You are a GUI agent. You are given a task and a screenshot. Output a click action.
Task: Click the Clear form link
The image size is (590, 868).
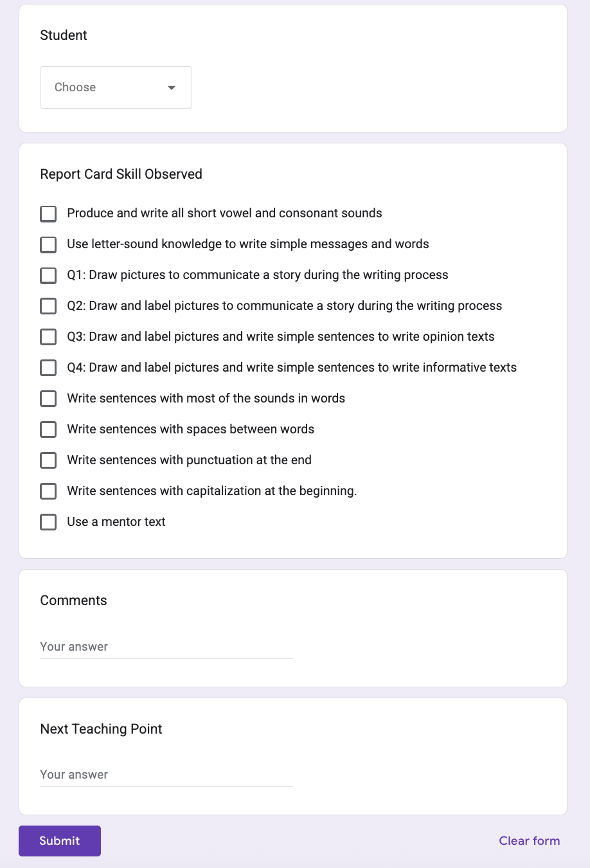(x=529, y=841)
